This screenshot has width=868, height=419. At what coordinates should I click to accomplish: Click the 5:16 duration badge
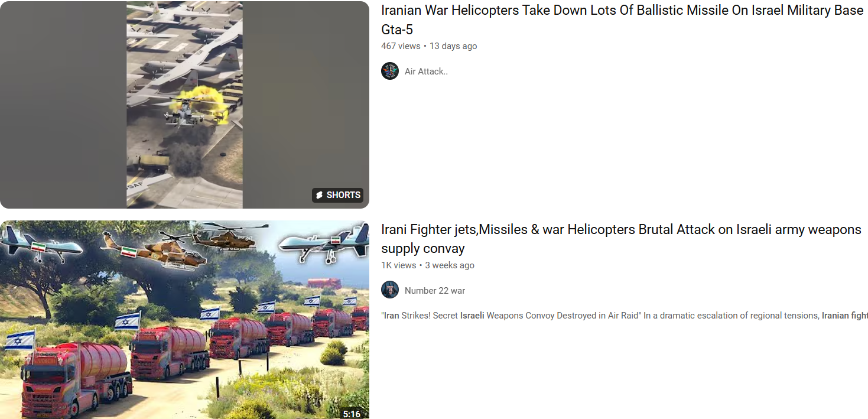tap(352, 414)
